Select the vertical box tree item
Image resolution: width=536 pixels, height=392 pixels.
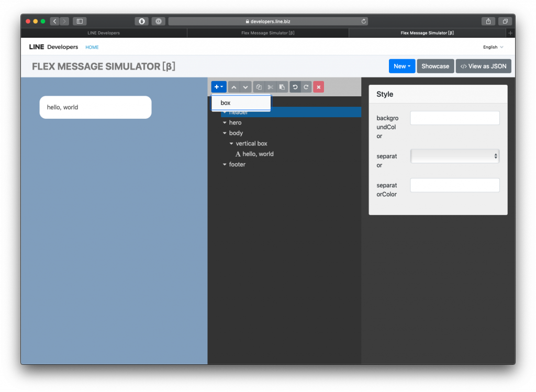(252, 143)
